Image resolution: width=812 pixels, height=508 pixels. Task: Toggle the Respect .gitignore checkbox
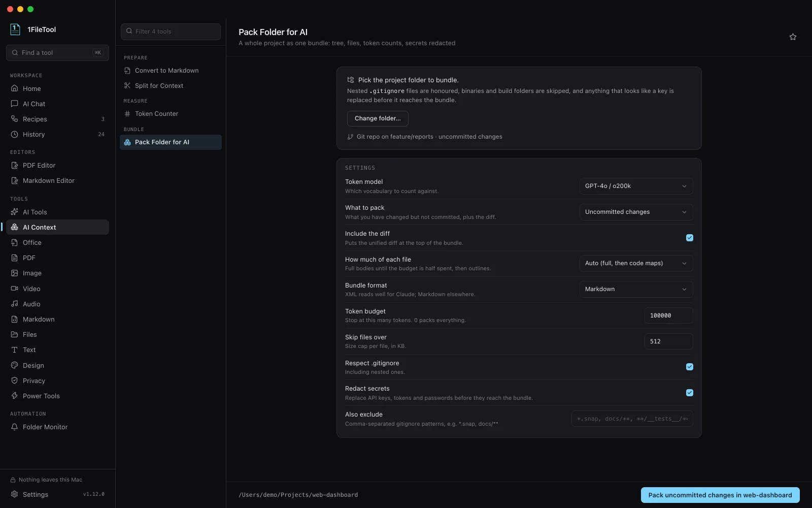[x=689, y=367]
